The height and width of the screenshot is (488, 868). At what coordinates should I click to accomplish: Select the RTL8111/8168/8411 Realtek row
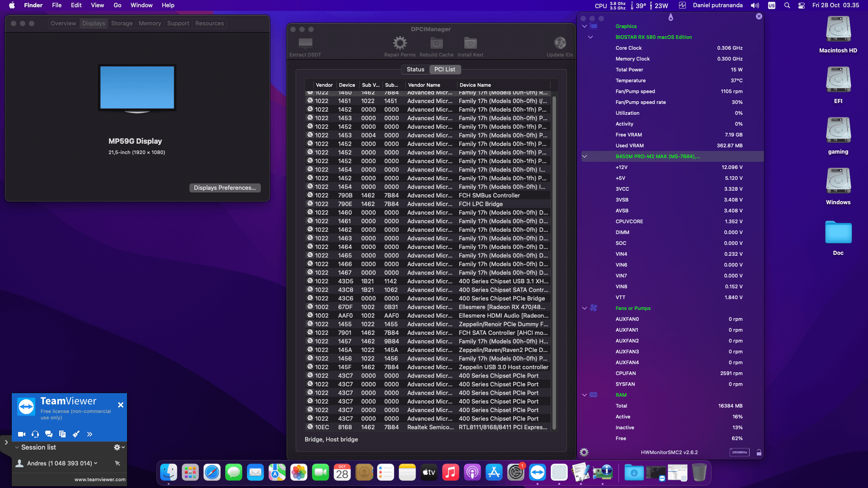click(428, 427)
